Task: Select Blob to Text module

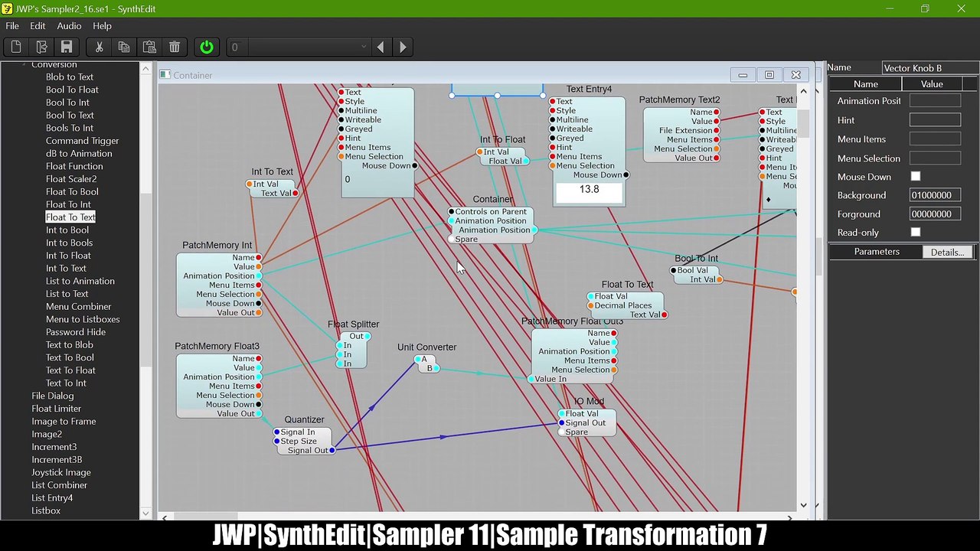Action: pos(70,77)
